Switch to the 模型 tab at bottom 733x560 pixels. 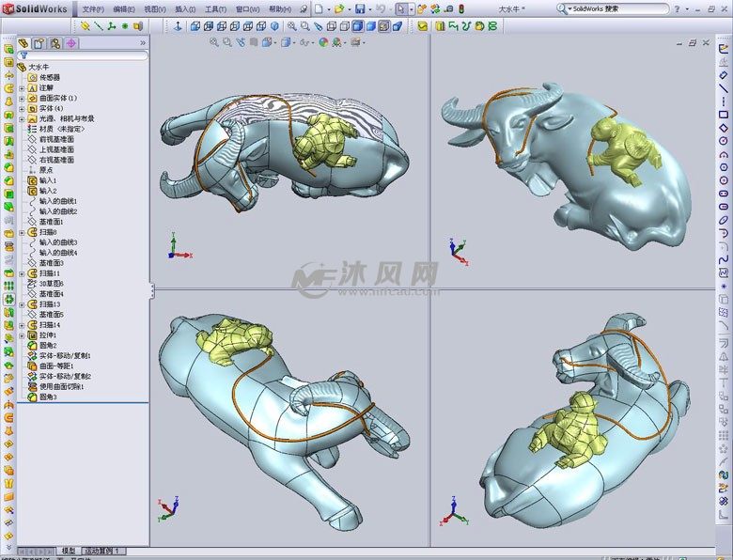click(x=68, y=551)
